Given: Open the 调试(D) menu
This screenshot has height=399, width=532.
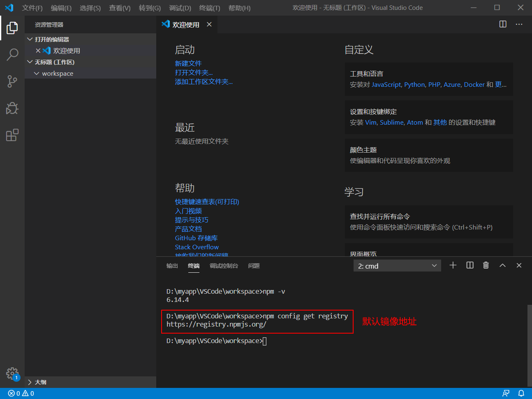Looking at the screenshot, I should click(x=180, y=8).
